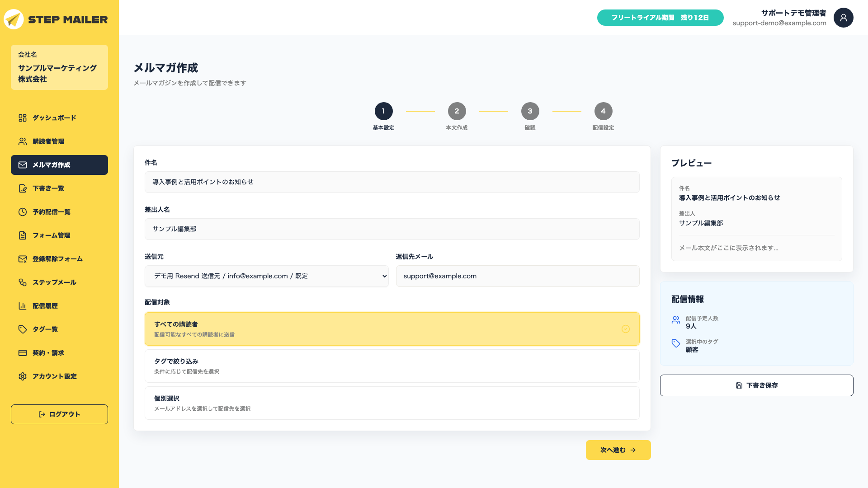Go to 購読者管理 page
The width and height of the screenshot is (868, 488).
coord(59,141)
